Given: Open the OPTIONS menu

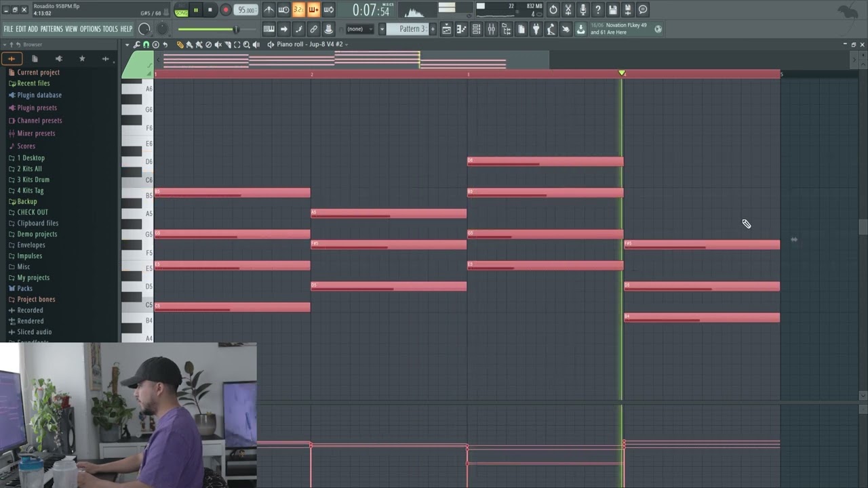Looking at the screenshot, I should click(90, 29).
